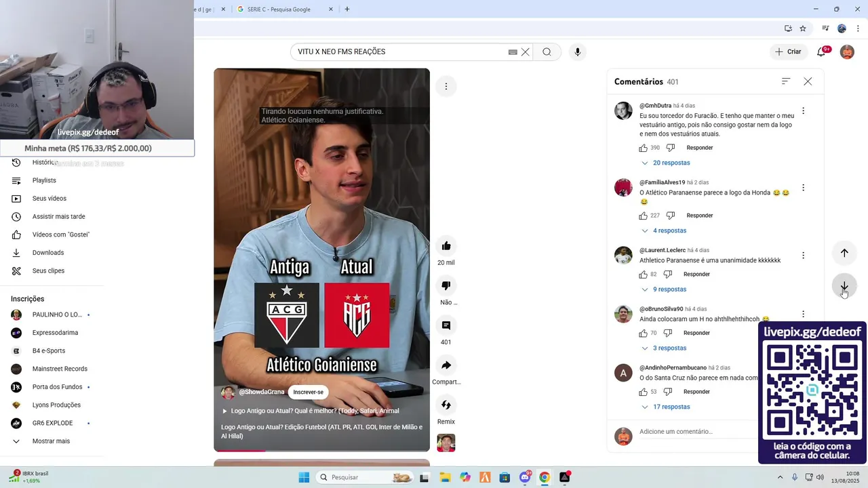Focus the Adicione um comentário field
The height and width of the screenshot is (488, 868).
point(698,432)
